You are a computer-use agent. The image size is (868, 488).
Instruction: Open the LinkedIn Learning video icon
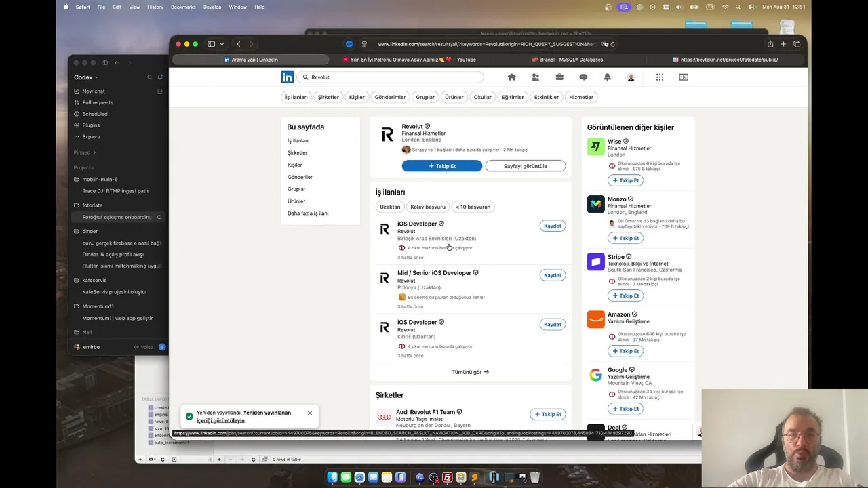(x=684, y=77)
